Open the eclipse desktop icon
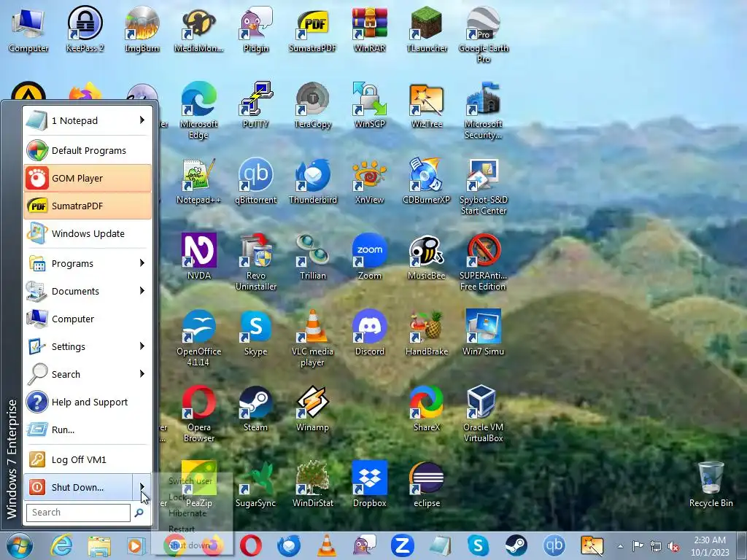 [x=427, y=484]
